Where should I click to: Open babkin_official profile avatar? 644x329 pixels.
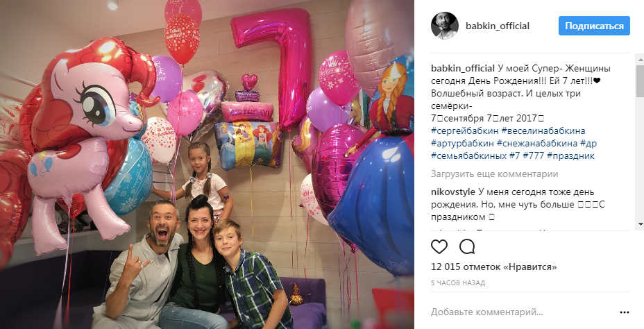click(444, 26)
